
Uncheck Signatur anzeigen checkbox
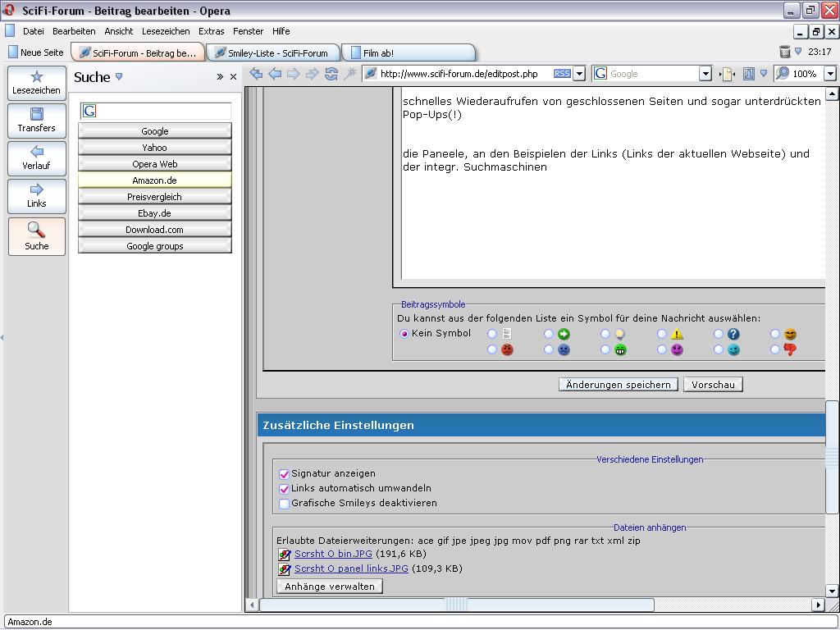[284, 474]
